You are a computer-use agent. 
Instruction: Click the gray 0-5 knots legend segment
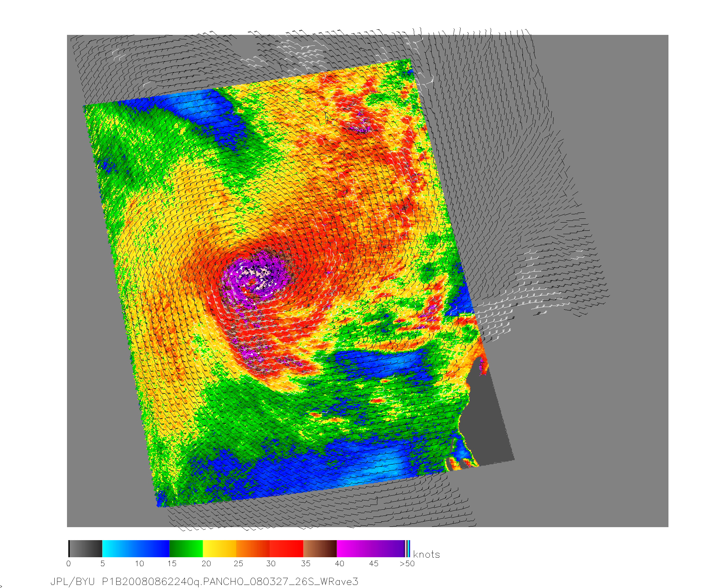85,549
